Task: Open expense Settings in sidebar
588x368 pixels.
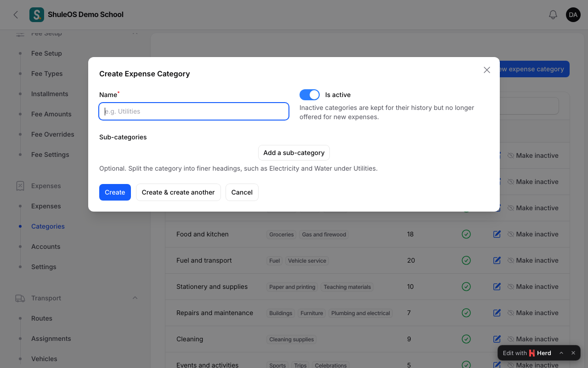Action: [44, 267]
